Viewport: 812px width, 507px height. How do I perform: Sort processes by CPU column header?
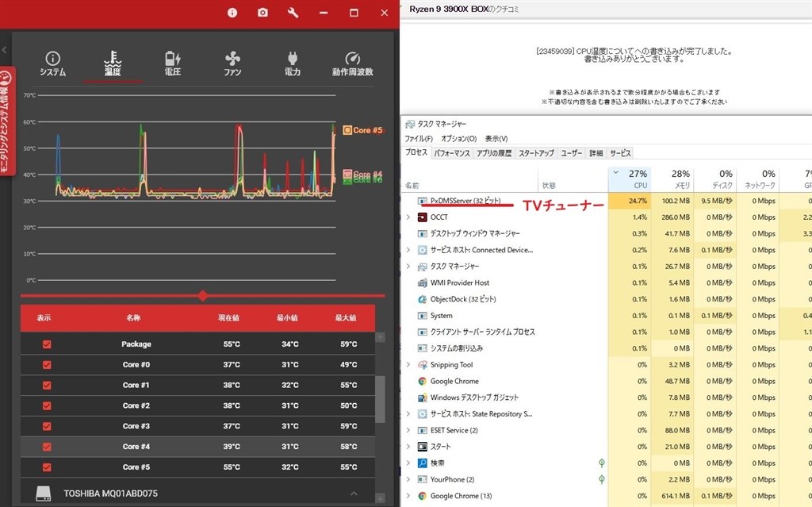tap(629, 179)
